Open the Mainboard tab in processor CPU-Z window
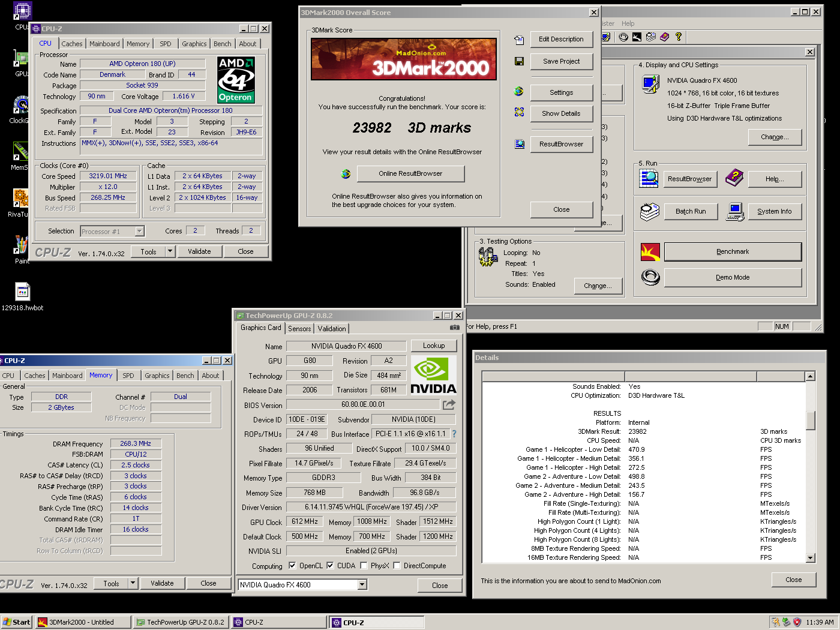Viewport: 840px width, 630px height. 104,44
